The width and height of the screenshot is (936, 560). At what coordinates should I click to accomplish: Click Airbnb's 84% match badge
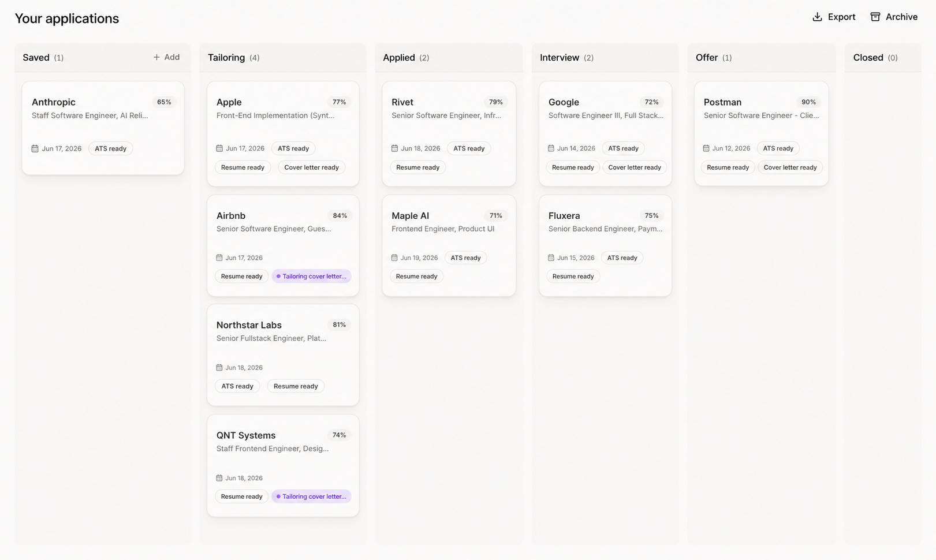click(x=340, y=216)
